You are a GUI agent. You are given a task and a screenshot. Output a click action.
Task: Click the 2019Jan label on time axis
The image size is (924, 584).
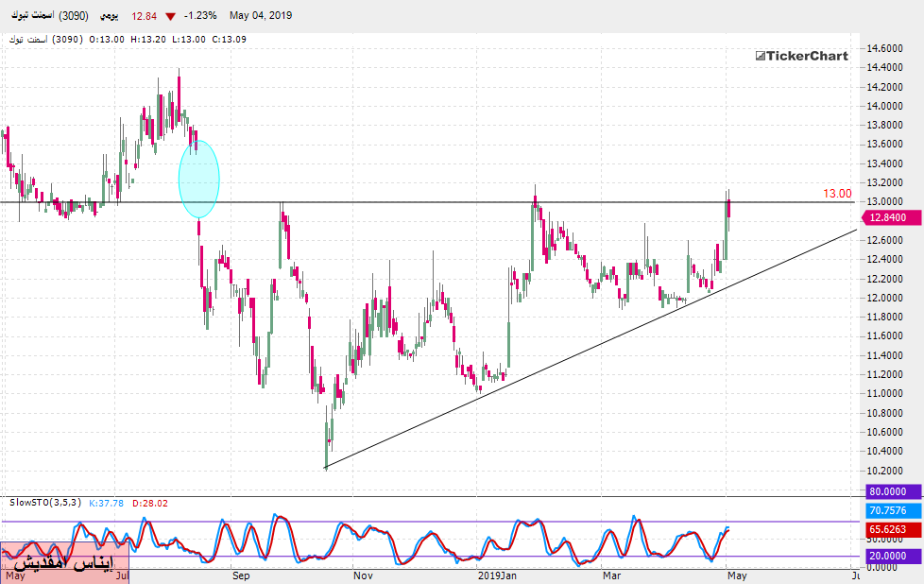pos(497,575)
